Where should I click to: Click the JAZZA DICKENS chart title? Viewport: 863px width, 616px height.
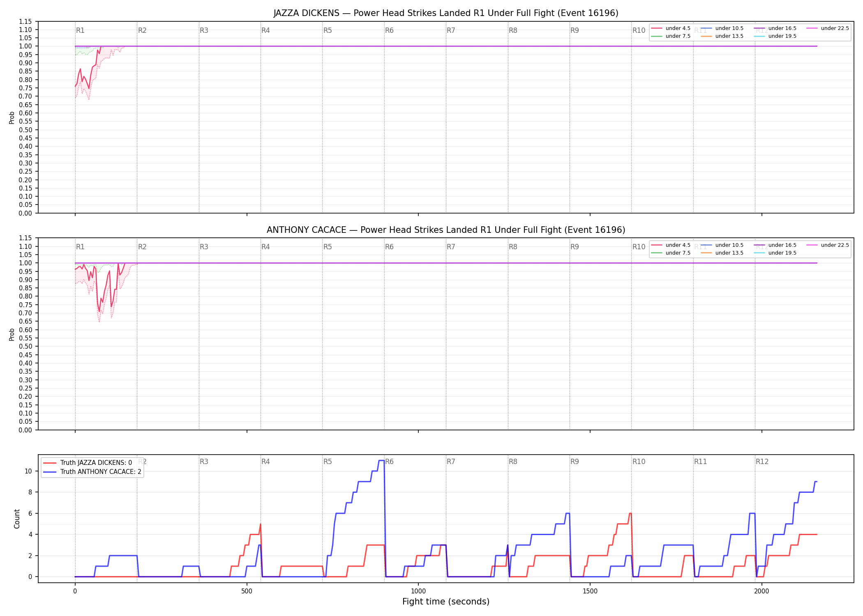click(x=446, y=13)
